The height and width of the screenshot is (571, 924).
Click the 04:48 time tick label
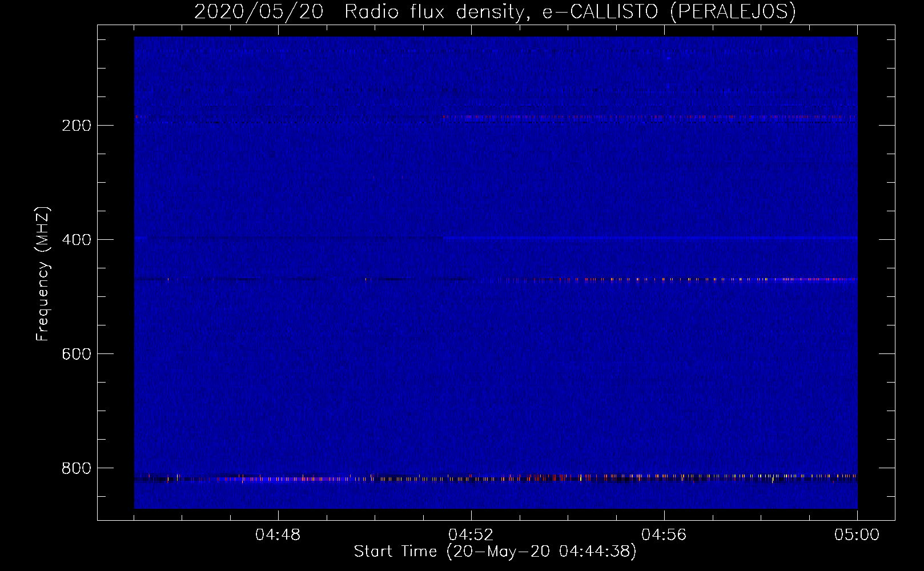(278, 535)
